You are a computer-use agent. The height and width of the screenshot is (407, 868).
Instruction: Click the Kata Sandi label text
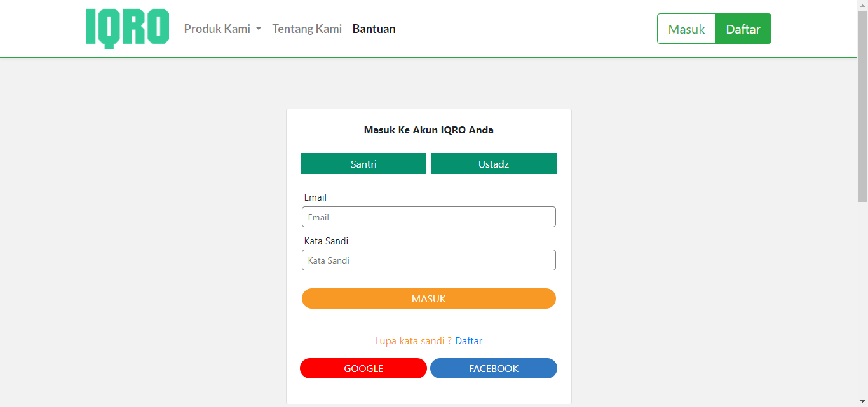pyautogui.click(x=326, y=241)
